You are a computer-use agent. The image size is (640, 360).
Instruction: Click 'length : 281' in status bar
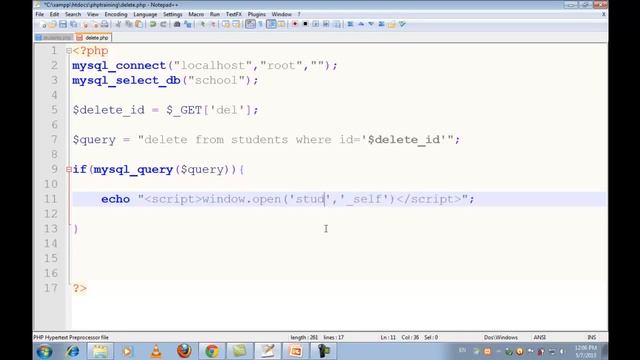(304, 338)
